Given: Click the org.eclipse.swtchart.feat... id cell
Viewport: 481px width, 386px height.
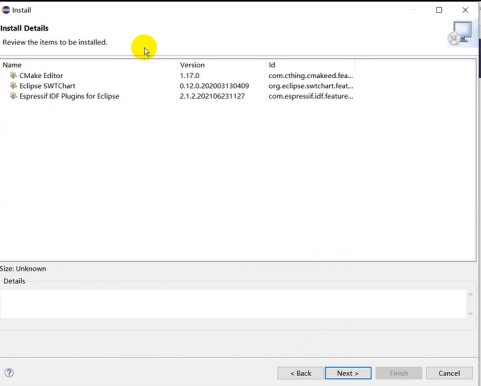Looking at the screenshot, I should (x=311, y=86).
